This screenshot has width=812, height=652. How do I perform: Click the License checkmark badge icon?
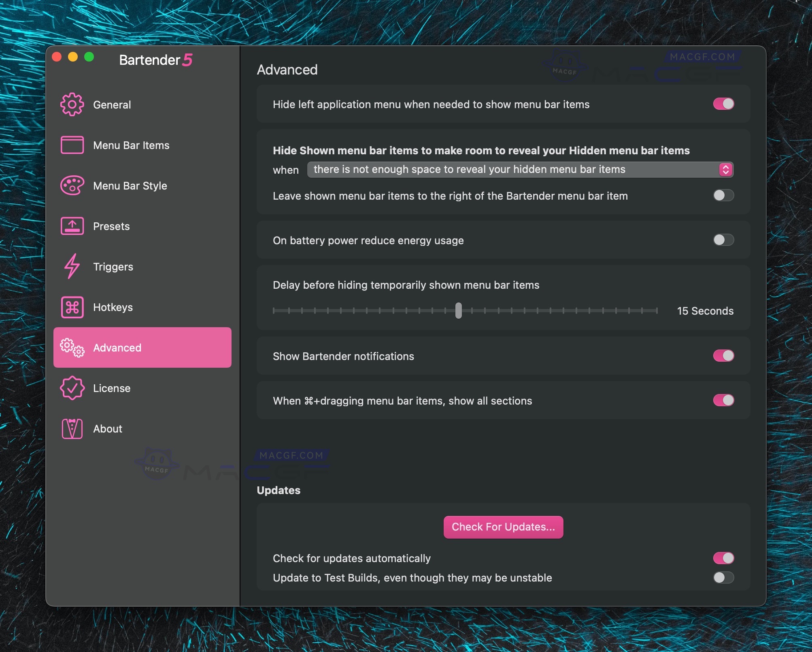pos(72,388)
